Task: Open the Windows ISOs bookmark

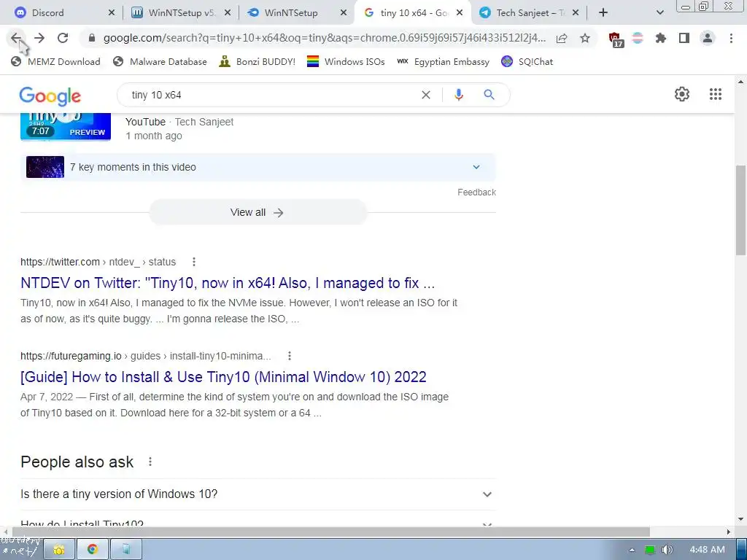Action: pyautogui.click(x=346, y=61)
